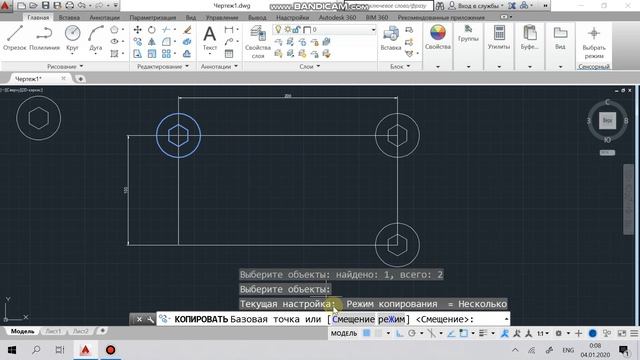Open the Утилиты calculator panel

(499, 38)
